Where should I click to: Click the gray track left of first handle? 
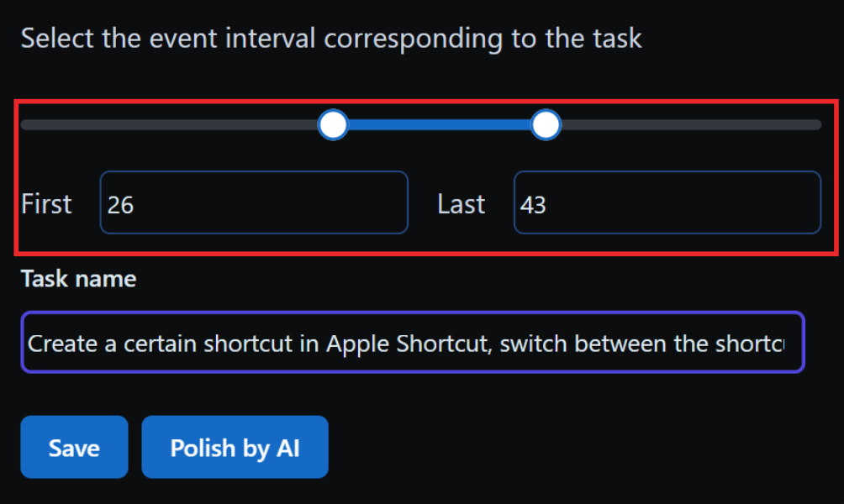168,125
